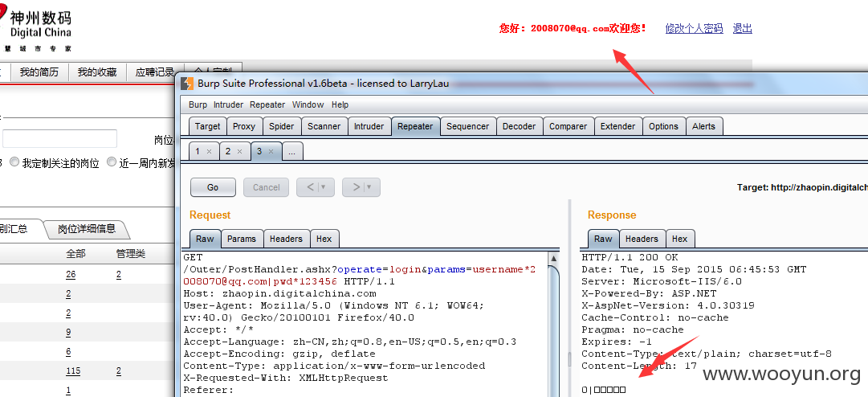
Task: Click the Digital China logo
Action: tap(36, 27)
